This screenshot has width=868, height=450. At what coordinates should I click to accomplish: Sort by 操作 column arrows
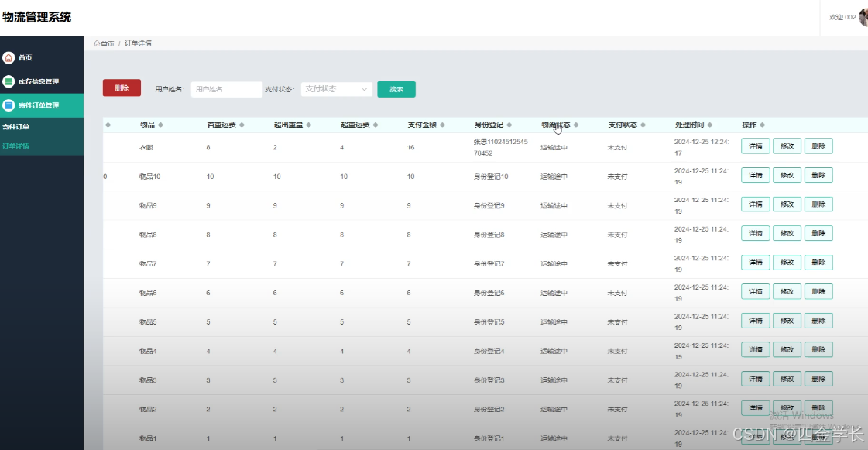[762, 125]
